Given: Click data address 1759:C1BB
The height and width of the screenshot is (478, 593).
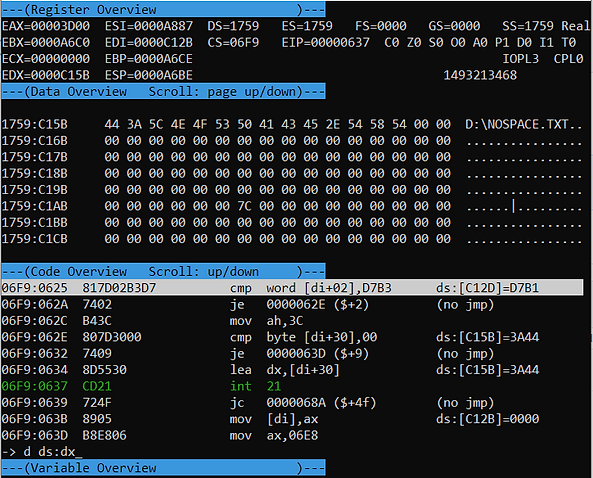Looking at the screenshot, I should pyautogui.click(x=34, y=222).
